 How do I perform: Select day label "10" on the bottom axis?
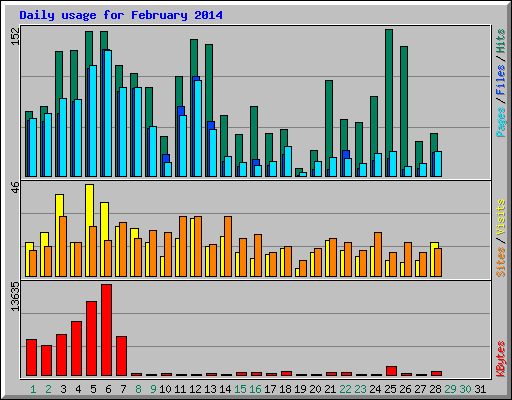click(165, 389)
